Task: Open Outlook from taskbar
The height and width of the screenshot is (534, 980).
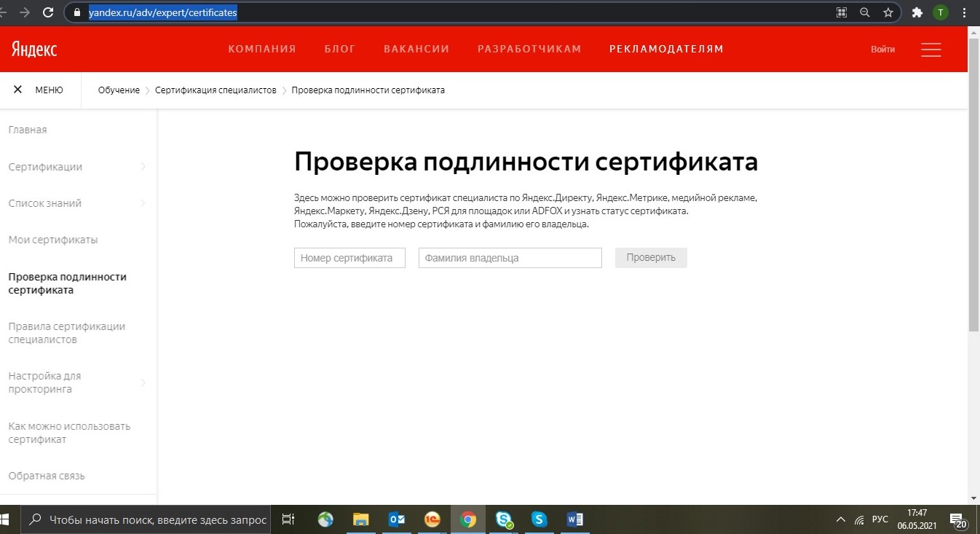Action: 397,519
